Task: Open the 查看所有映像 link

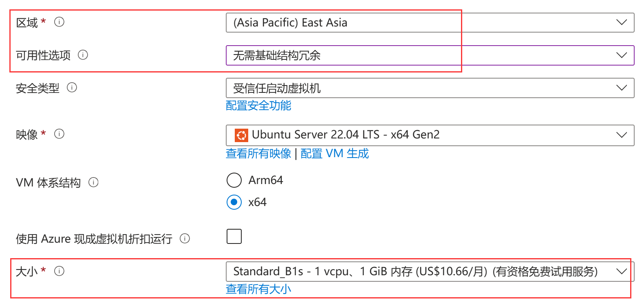Action: click(258, 153)
